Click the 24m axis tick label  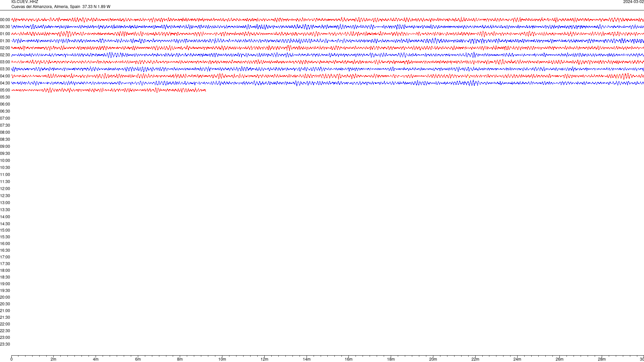click(517, 359)
